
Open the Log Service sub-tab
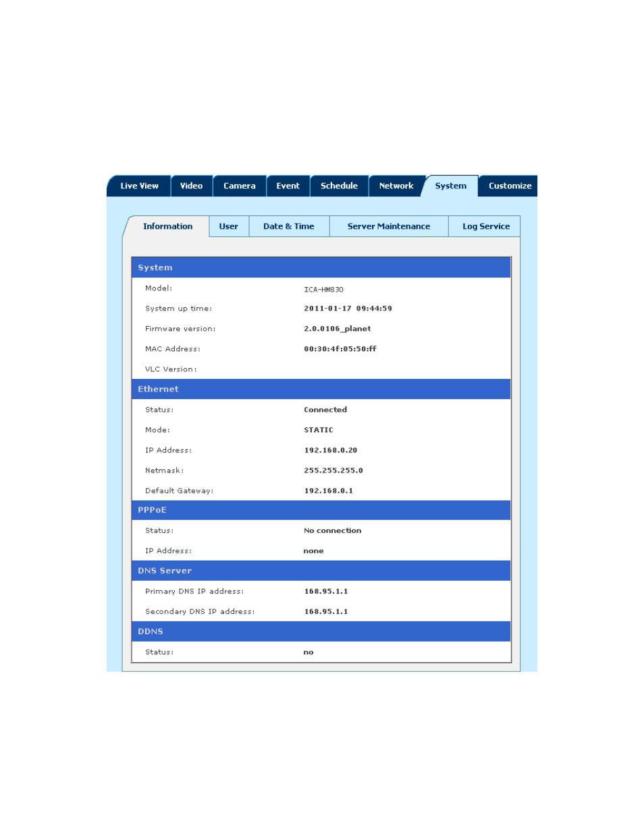485,226
